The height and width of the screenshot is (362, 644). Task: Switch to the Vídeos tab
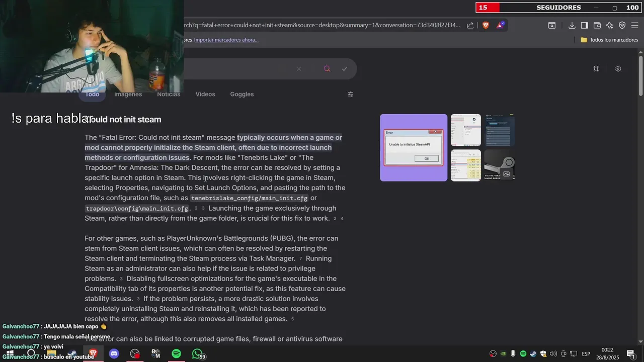[205, 94]
